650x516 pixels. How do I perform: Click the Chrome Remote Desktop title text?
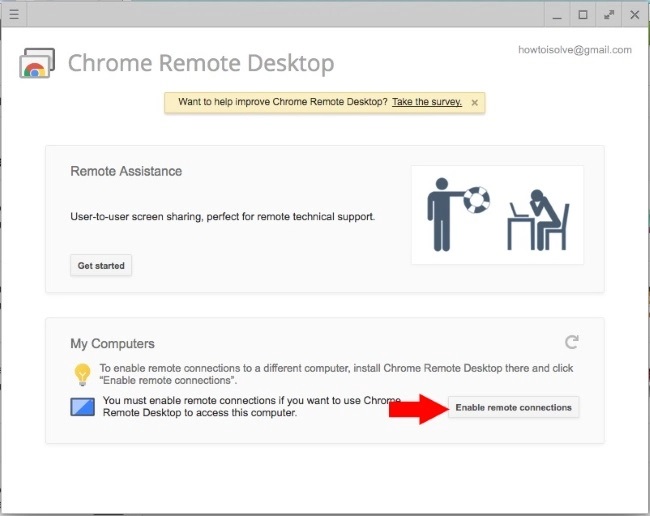click(x=201, y=63)
